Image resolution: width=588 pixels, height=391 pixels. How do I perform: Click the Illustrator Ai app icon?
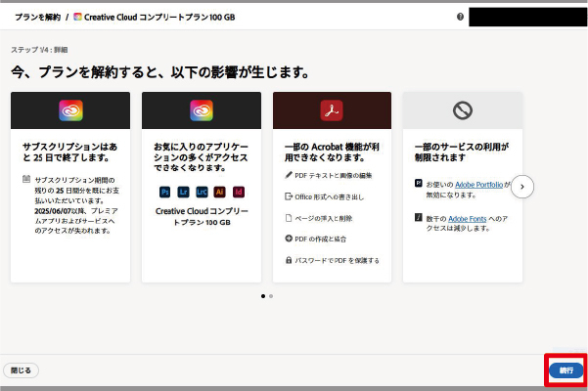pyautogui.click(x=220, y=193)
